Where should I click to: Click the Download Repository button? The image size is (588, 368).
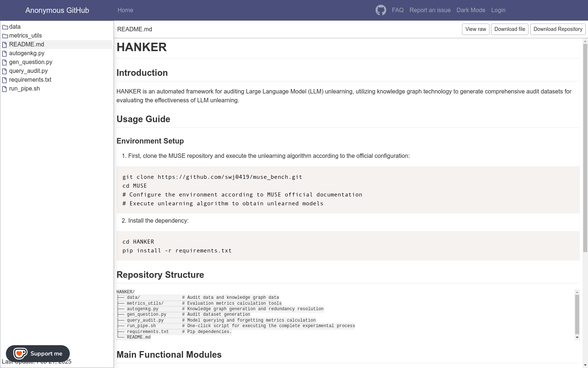point(558,29)
